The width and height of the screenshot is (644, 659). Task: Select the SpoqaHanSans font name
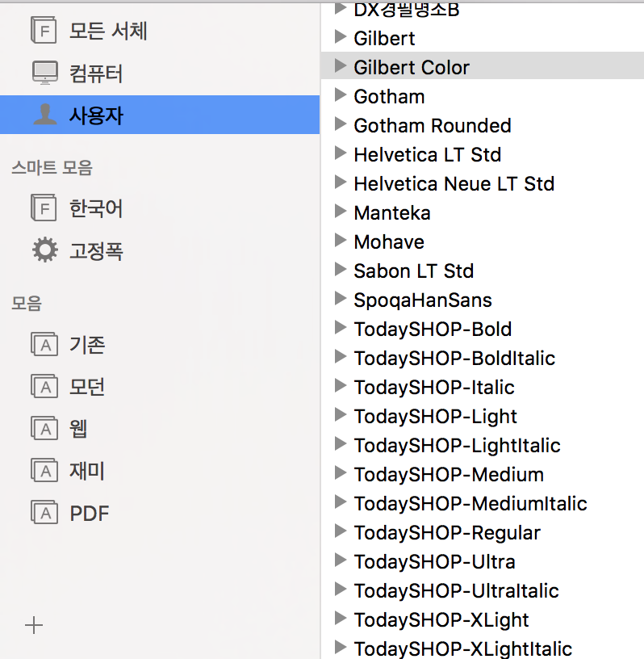[423, 301]
